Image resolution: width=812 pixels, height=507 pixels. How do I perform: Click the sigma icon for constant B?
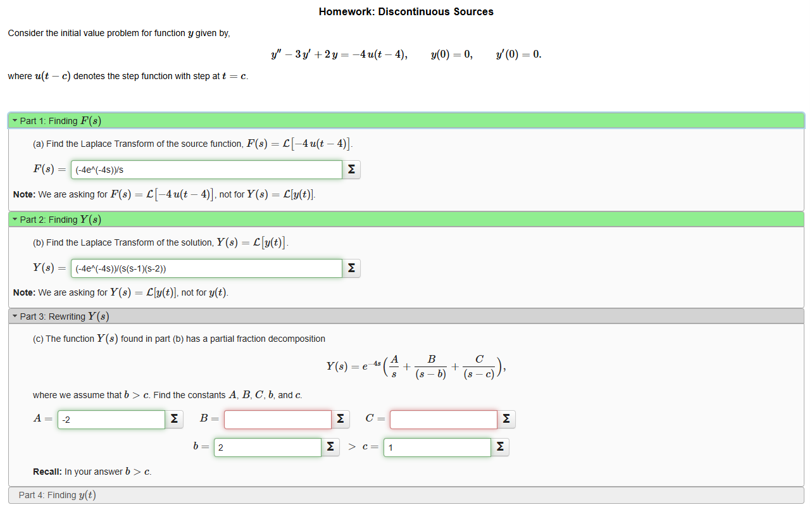340,419
